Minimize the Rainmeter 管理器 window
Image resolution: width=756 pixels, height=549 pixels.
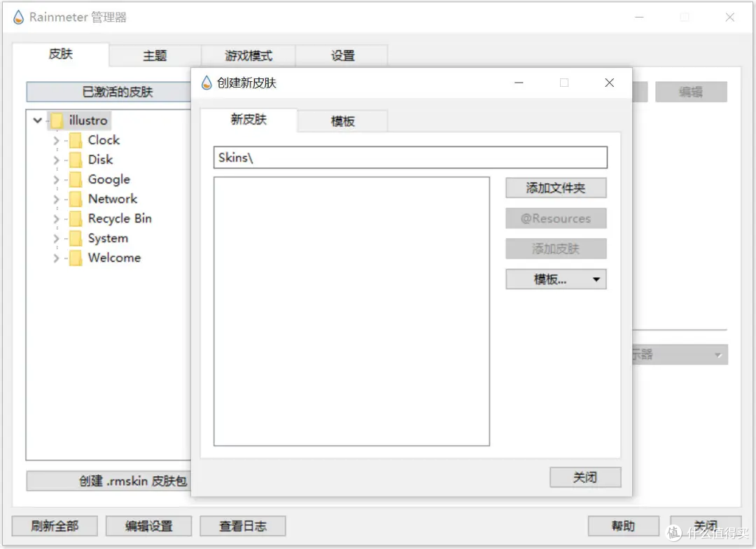[639, 18]
